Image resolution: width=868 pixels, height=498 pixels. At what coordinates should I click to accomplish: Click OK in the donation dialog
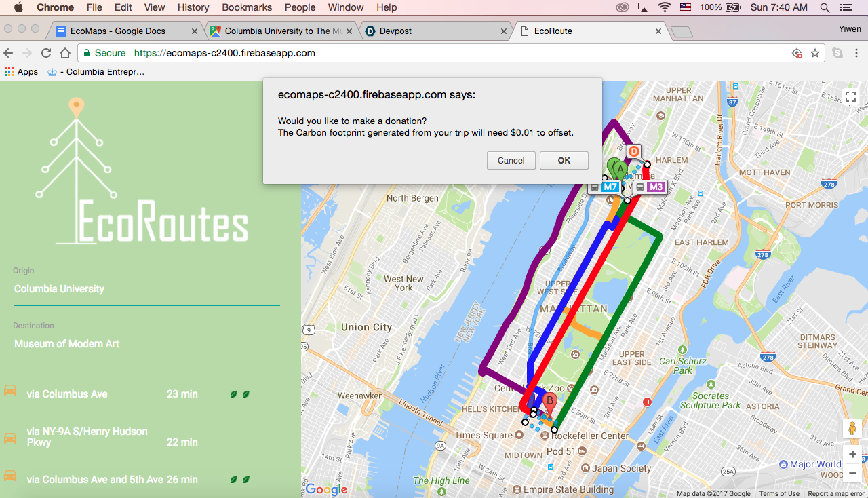(564, 161)
